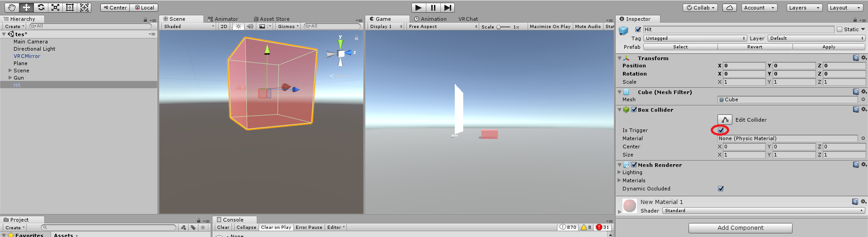
Task: Switch to the VRChat tab
Action: (x=468, y=19)
